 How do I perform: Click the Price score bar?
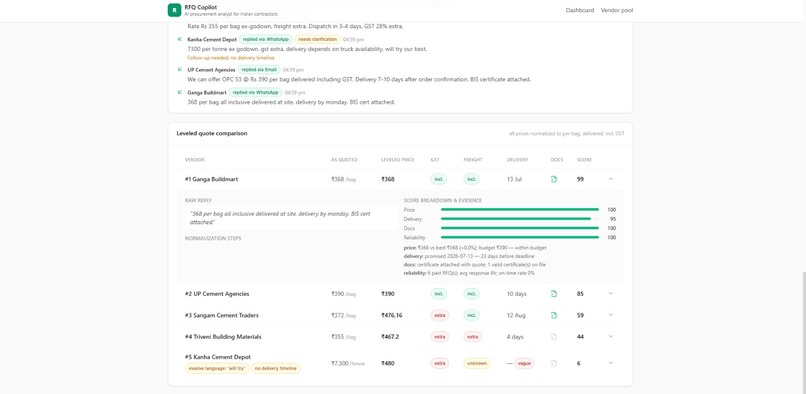pyautogui.click(x=520, y=210)
